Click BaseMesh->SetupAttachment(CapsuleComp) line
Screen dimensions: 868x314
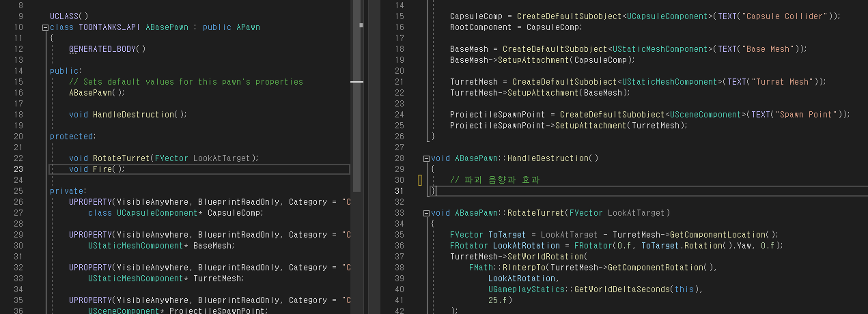click(542, 60)
